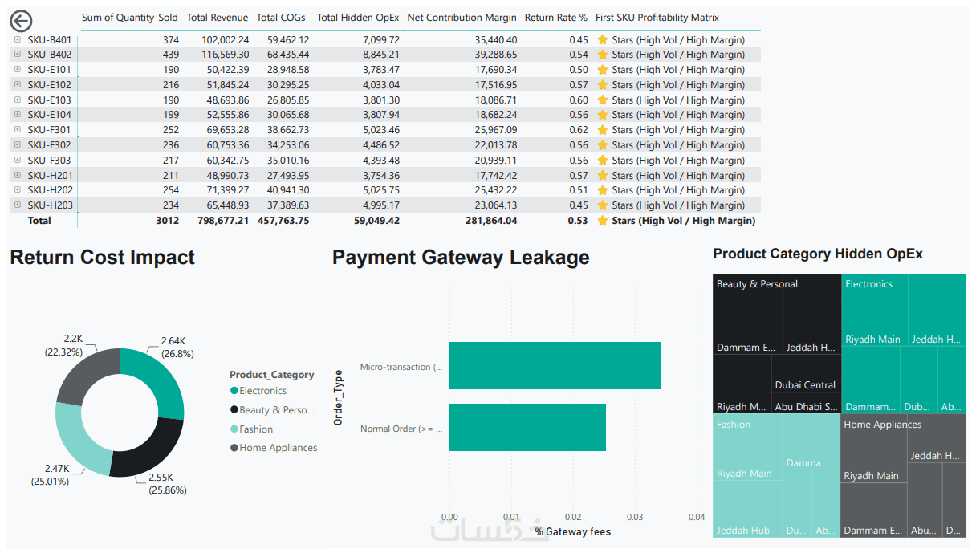Click the star icon for SKU-B402

pos(603,55)
